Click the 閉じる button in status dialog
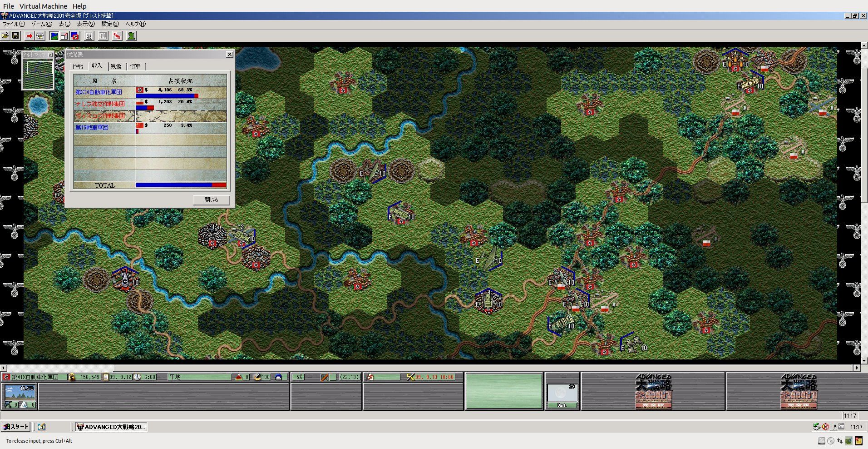868x449 pixels. click(x=211, y=200)
